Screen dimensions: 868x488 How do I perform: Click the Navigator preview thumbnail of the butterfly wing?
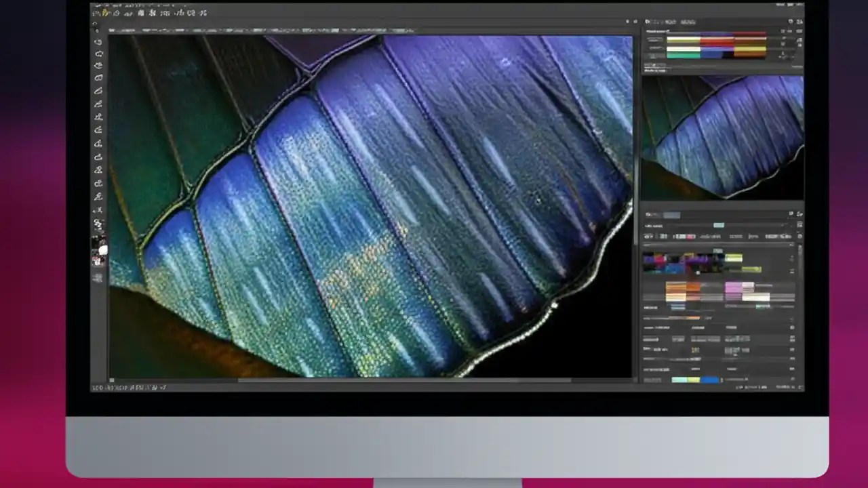(722, 136)
